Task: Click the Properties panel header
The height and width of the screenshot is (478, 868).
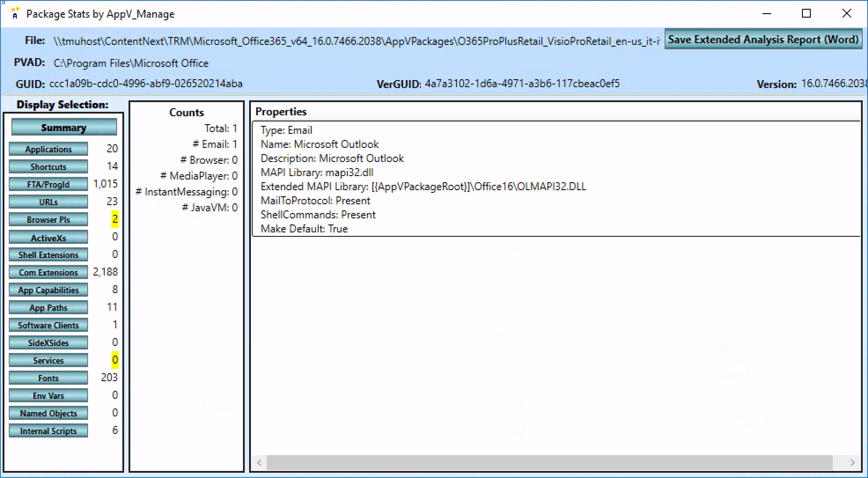Action: (281, 112)
